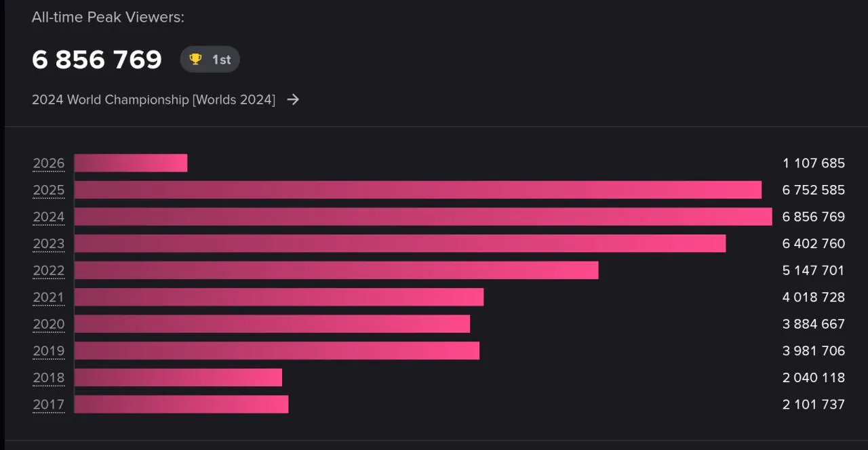Click the 6 856 769 peak viewers number
Screen dimensions: 868x450
tap(97, 60)
